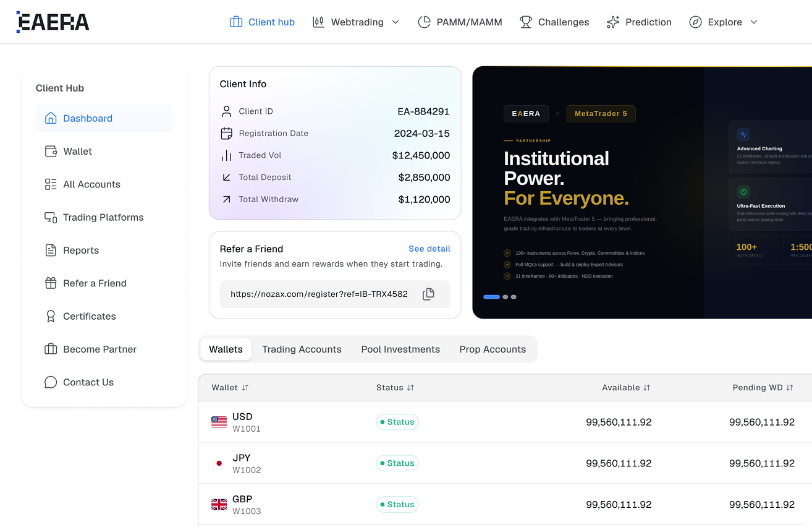Open the Prediction nav item

point(639,22)
